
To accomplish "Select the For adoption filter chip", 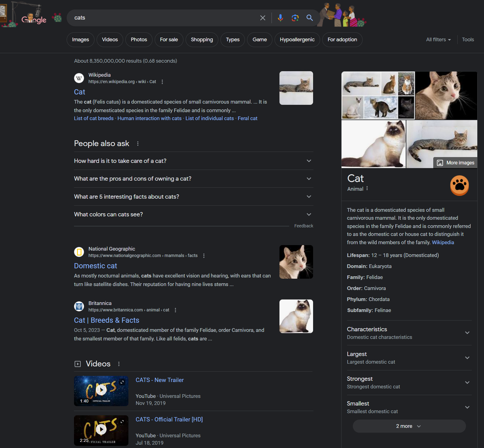I will 342,40.
